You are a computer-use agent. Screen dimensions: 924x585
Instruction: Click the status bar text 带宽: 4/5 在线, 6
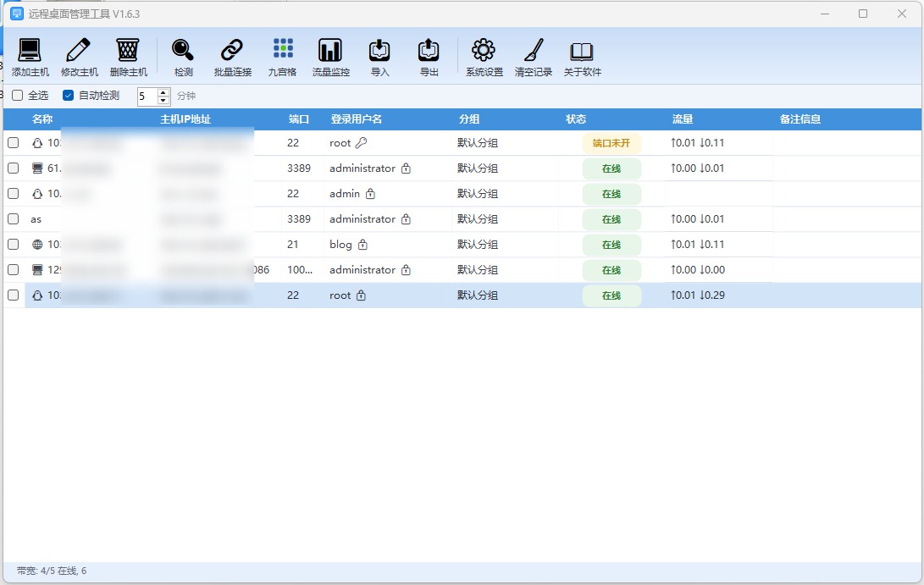click(52, 571)
